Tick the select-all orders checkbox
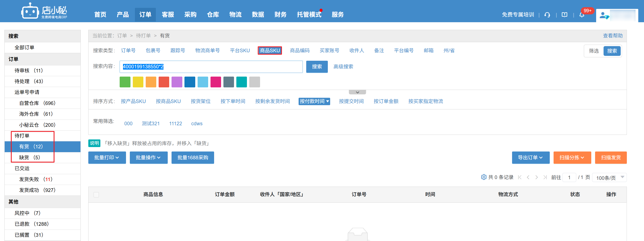The width and height of the screenshot is (644, 241). [96, 194]
